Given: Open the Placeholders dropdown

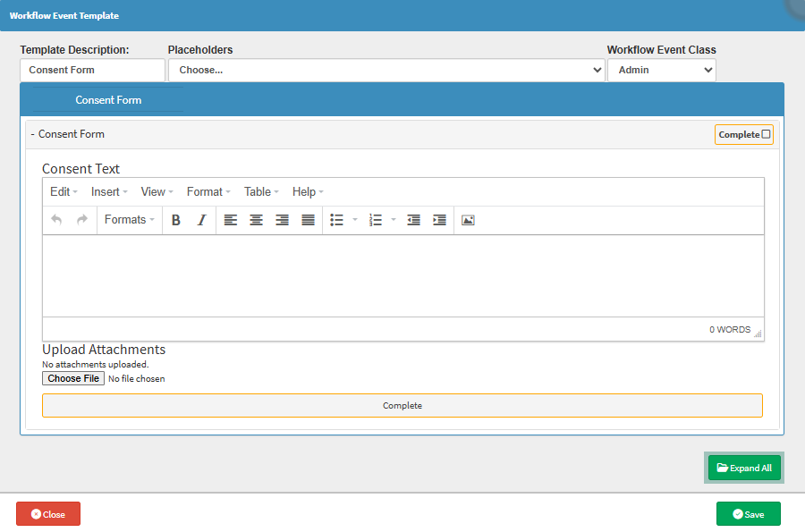Looking at the screenshot, I should point(386,70).
